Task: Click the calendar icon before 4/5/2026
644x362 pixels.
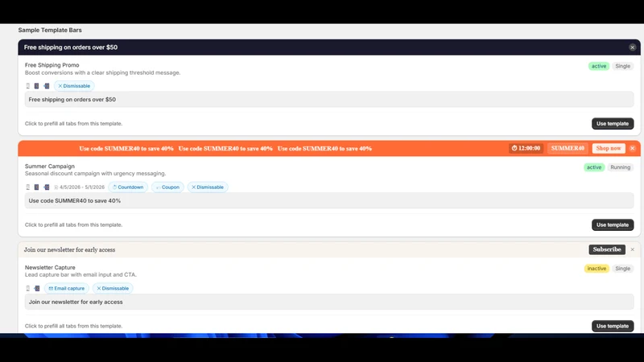Action: click(56, 187)
